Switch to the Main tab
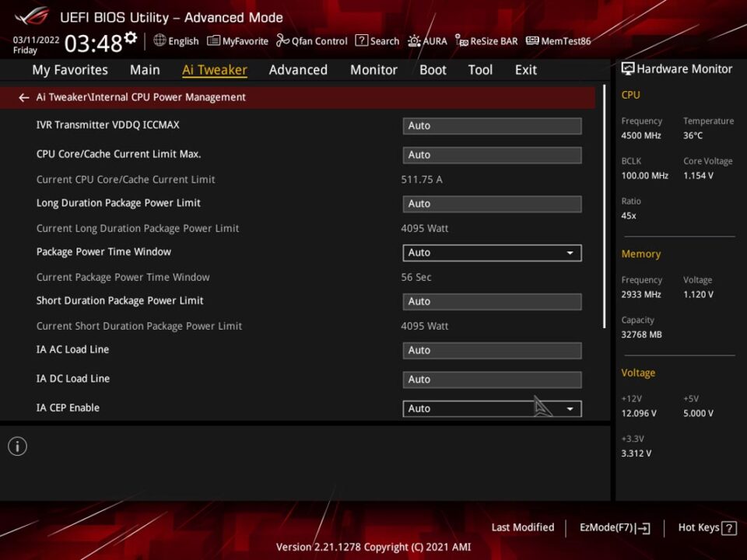 click(x=145, y=70)
